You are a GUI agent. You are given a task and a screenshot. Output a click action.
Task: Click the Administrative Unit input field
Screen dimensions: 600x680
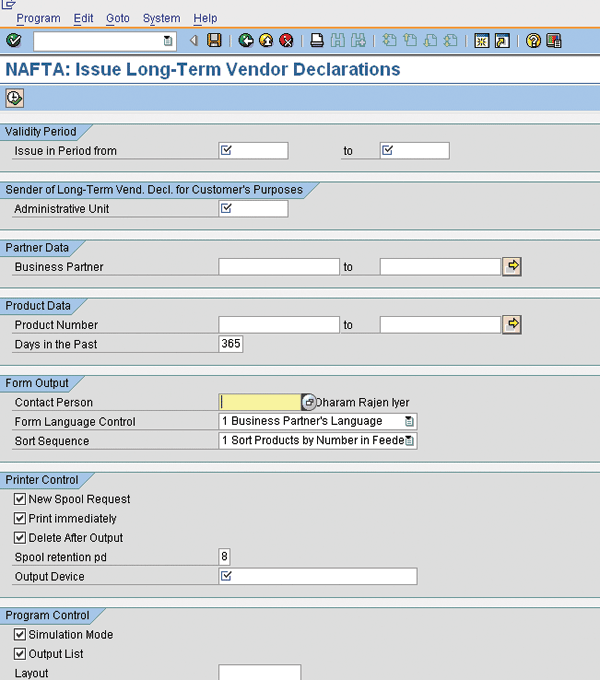[254, 209]
